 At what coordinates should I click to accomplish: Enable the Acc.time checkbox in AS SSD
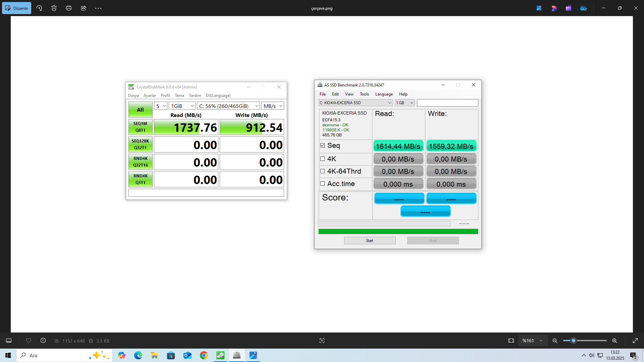(323, 184)
